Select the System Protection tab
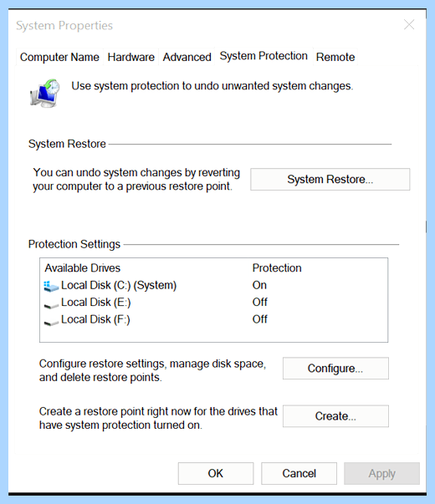The image size is (435, 504). pos(264,56)
